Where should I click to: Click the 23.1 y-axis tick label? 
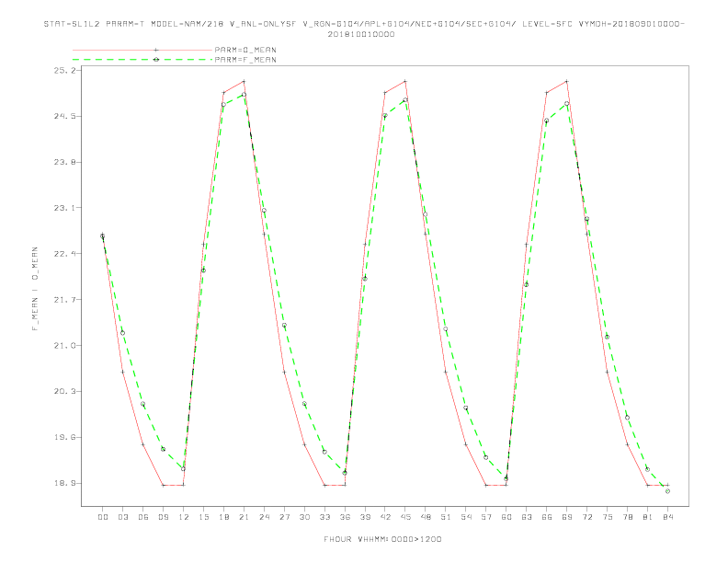pyautogui.click(x=64, y=208)
